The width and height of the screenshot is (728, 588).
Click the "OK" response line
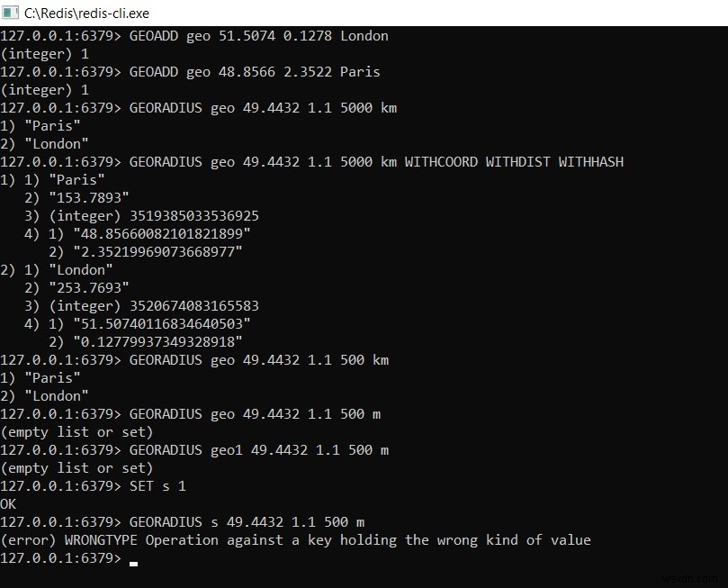[x=8, y=504]
